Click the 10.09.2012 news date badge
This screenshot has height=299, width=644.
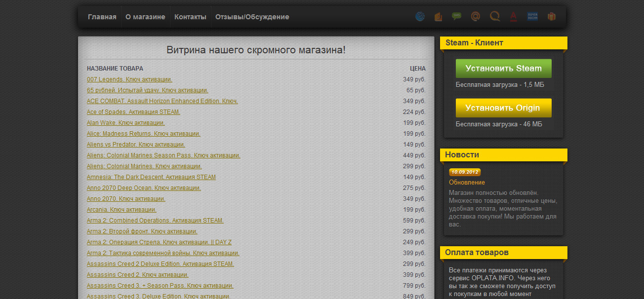point(465,172)
